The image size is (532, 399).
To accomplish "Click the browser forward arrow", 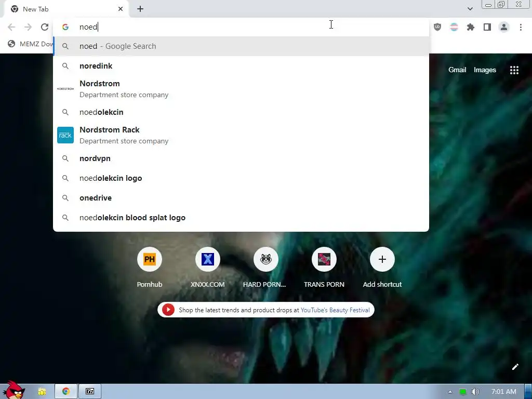I will [28, 27].
